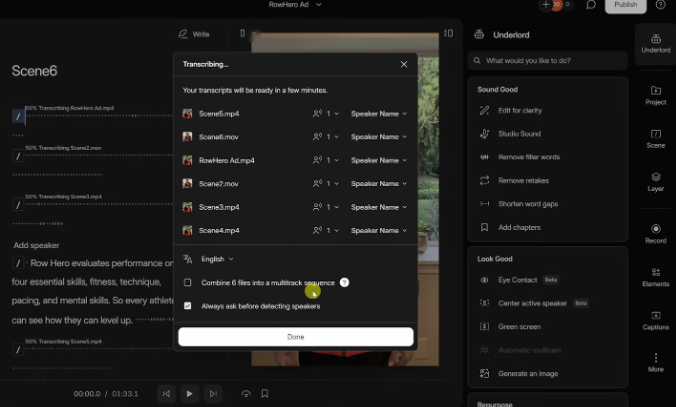Screen dimensions: 676x407
Task: Click the Scene2.mov thumbnail
Action: [x=187, y=184]
